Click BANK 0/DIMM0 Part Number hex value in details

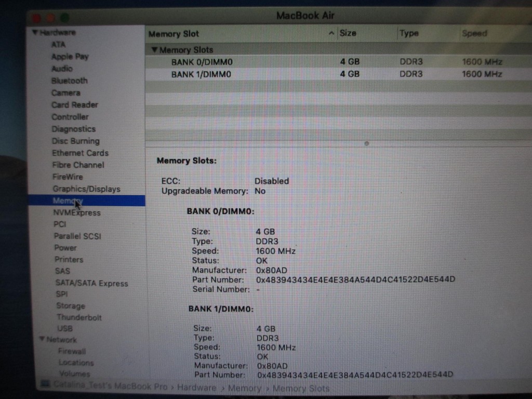tap(355, 279)
